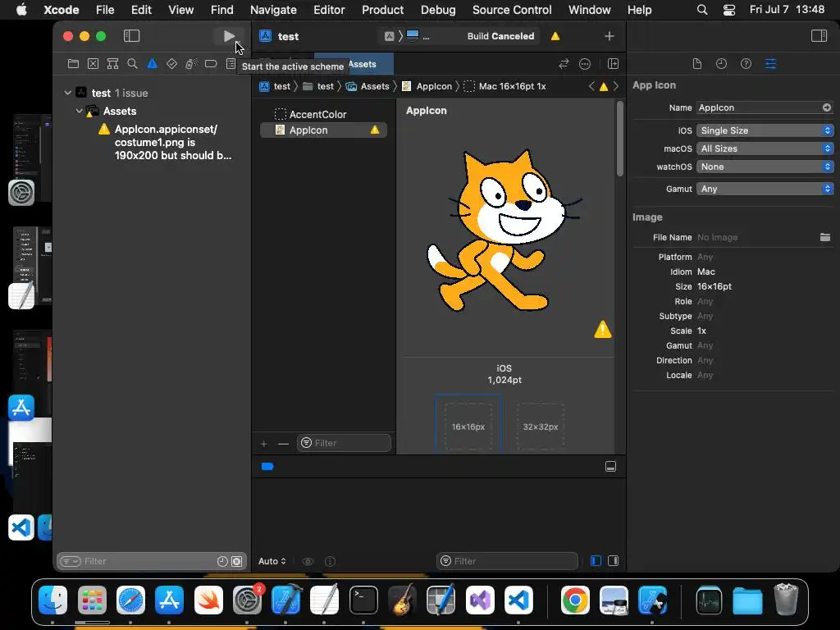The width and height of the screenshot is (840, 630).
Task: Open the Gamut Any dropdown
Action: (x=765, y=189)
